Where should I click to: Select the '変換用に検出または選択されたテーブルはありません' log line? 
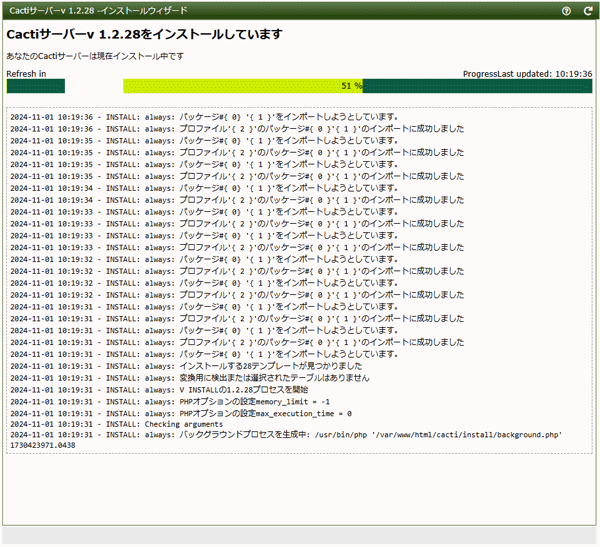pyautogui.click(x=190, y=378)
